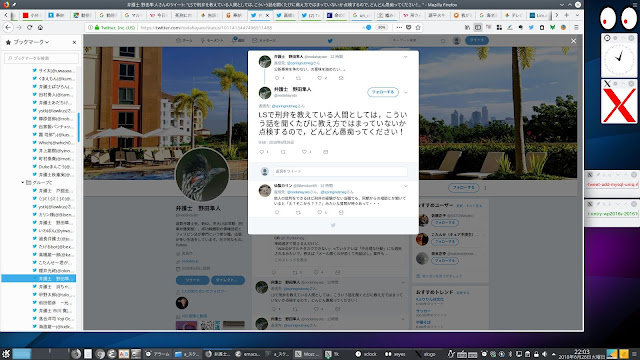This screenshot has width=640, height=360.
Task: Show Firefox library icon in toolbar
Action: pyautogui.click(x=467, y=27)
